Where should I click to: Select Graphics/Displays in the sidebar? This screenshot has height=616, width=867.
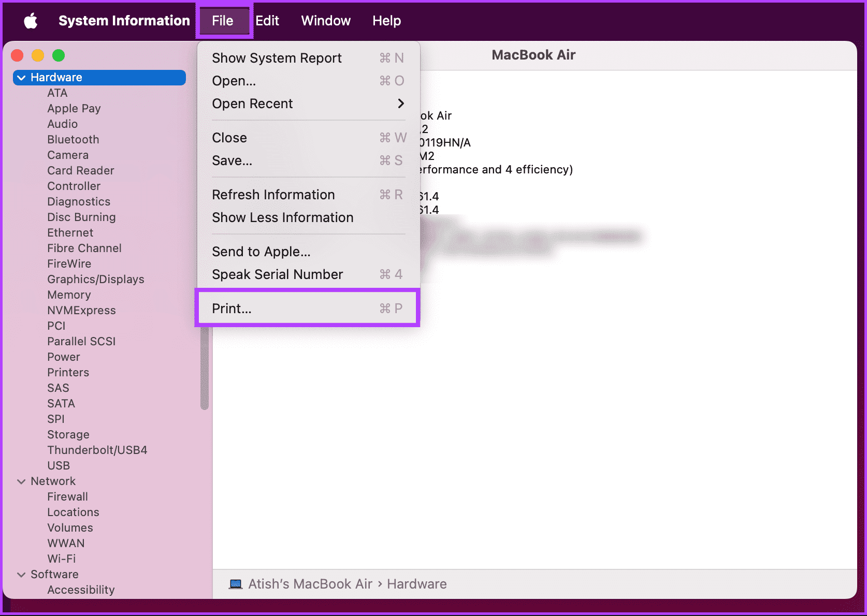96,280
